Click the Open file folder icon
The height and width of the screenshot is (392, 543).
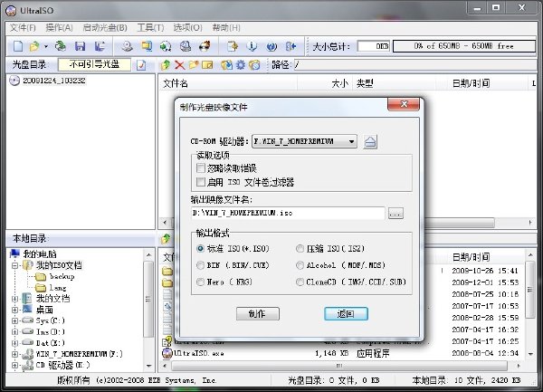tap(34, 46)
